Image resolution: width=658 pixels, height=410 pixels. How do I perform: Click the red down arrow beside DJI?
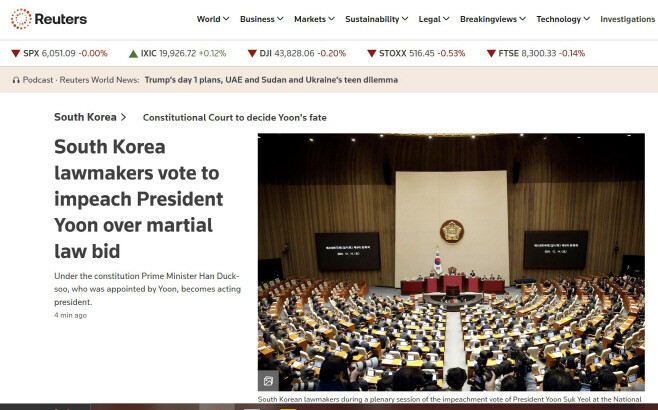[x=250, y=53]
